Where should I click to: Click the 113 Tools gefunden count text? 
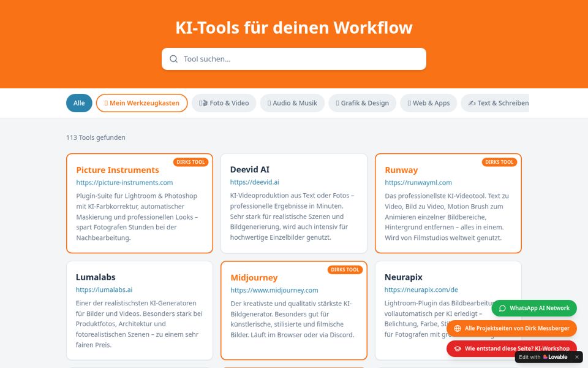(x=96, y=137)
